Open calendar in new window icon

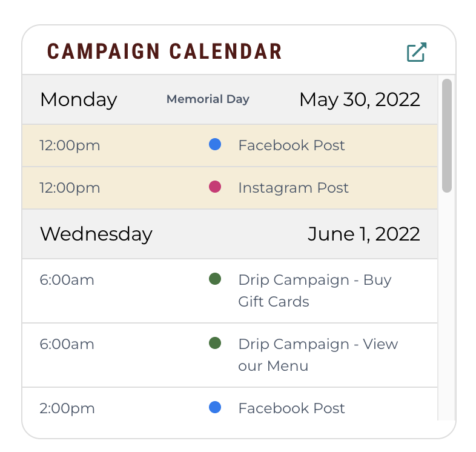pyautogui.click(x=417, y=52)
